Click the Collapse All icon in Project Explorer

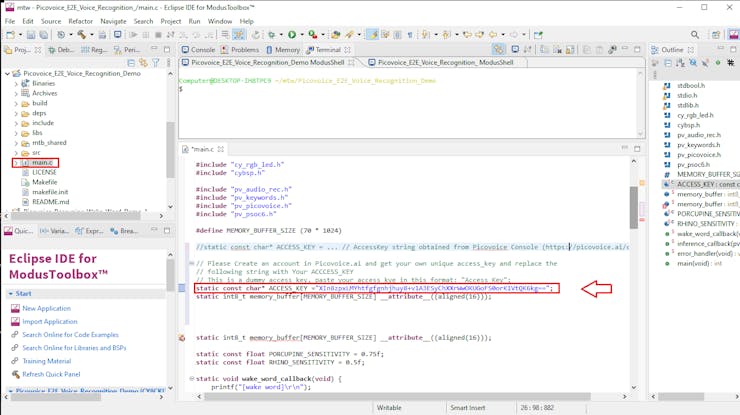point(130,62)
